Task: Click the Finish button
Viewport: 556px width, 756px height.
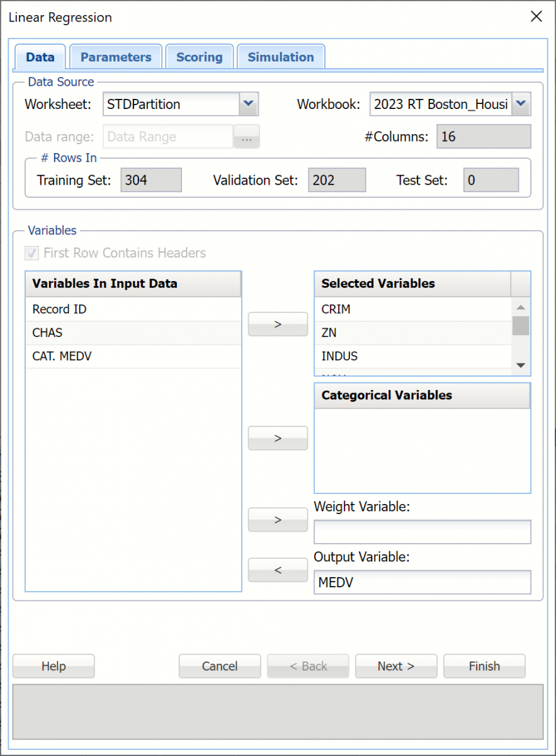Action: coord(484,666)
